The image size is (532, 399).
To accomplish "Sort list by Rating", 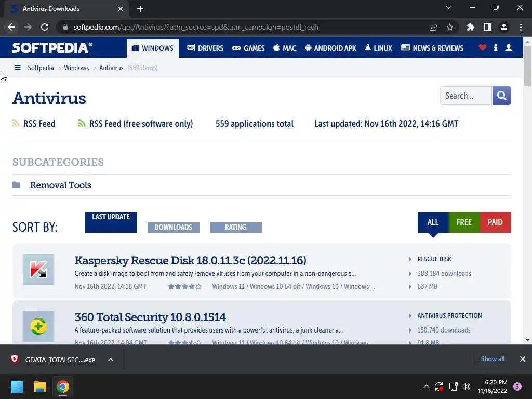I will 236,228.
